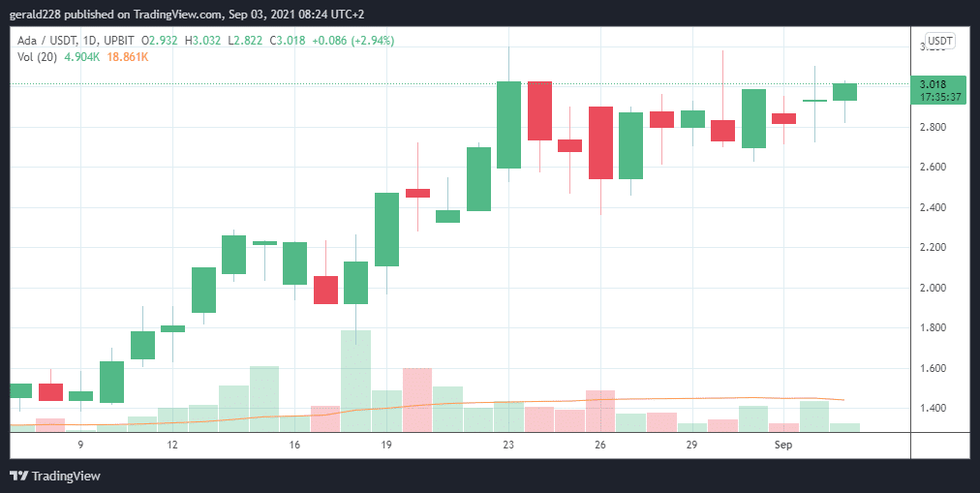Click the tallest red volume bar
Screen dimensions: 980x493
tap(416, 399)
